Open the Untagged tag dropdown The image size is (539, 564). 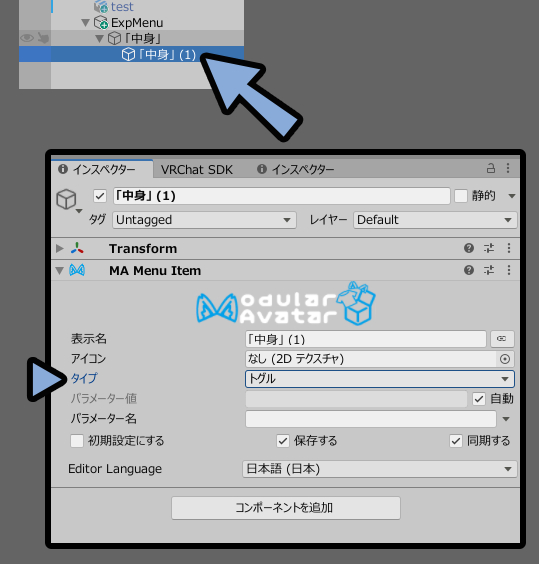click(204, 220)
